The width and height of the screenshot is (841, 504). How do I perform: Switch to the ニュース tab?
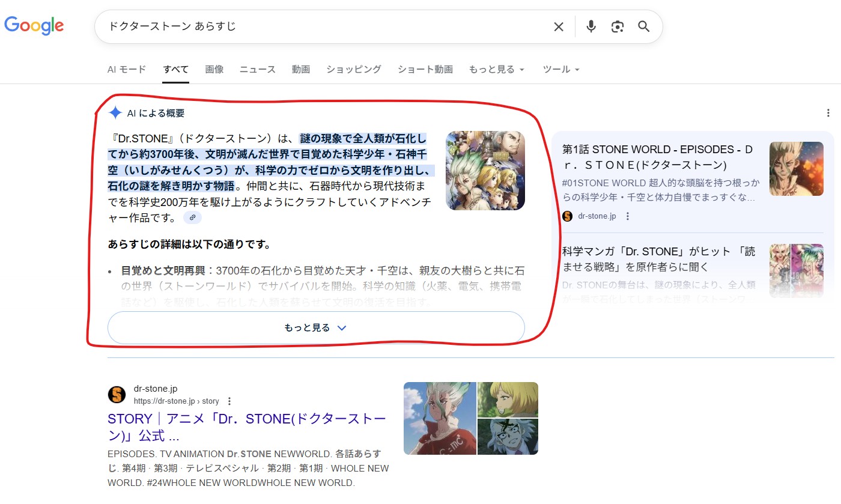point(258,70)
